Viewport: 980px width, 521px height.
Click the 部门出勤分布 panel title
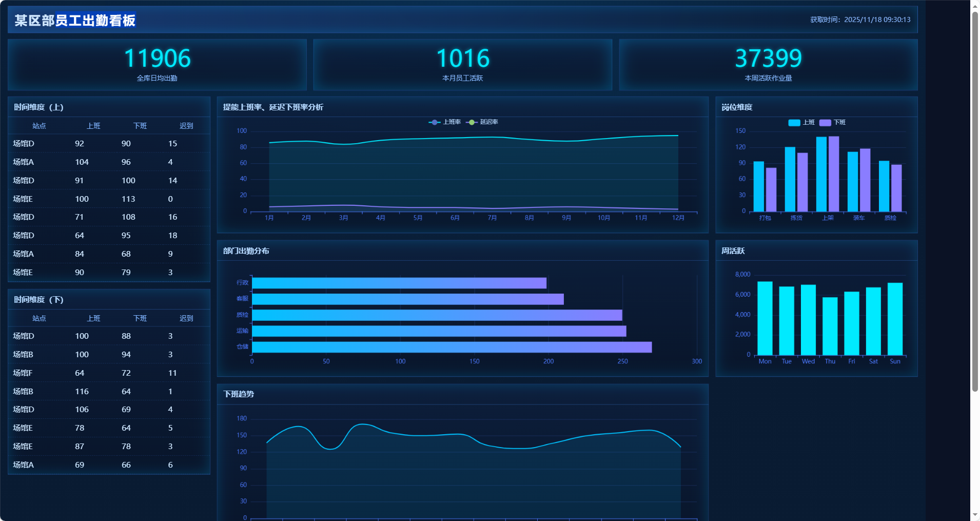[246, 251]
